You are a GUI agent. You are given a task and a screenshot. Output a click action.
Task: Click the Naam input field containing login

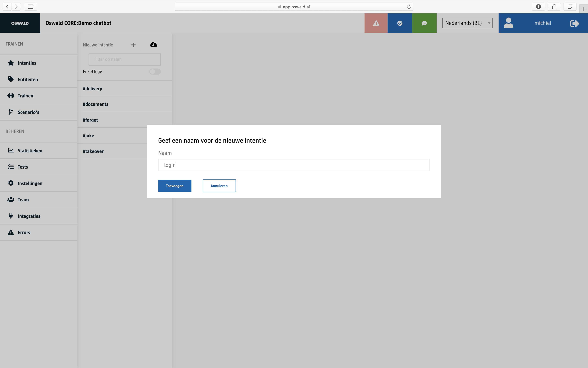pyautogui.click(x=294, y=165)
